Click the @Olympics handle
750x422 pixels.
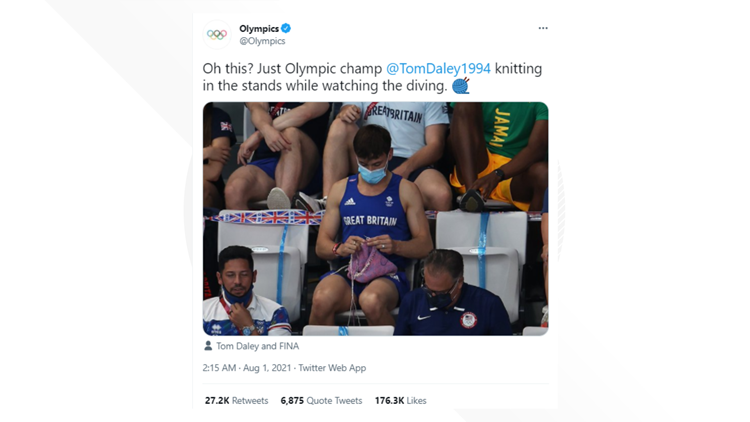tap(262, 41)
